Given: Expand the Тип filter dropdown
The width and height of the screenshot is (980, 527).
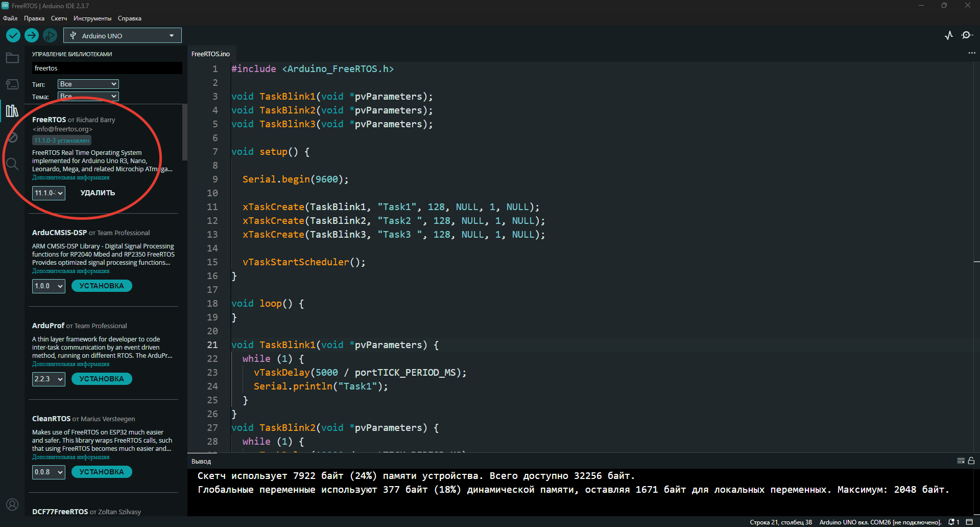Looking at the screenshot, I should 88,84.
